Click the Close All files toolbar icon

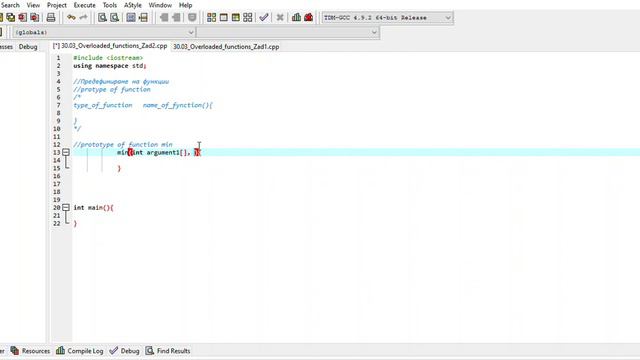pos(35,17)
